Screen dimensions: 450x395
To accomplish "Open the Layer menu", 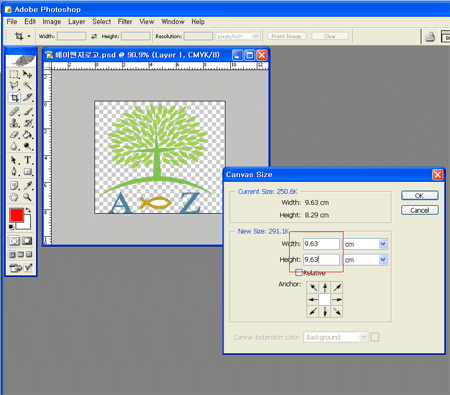I will tap(77, 22).
